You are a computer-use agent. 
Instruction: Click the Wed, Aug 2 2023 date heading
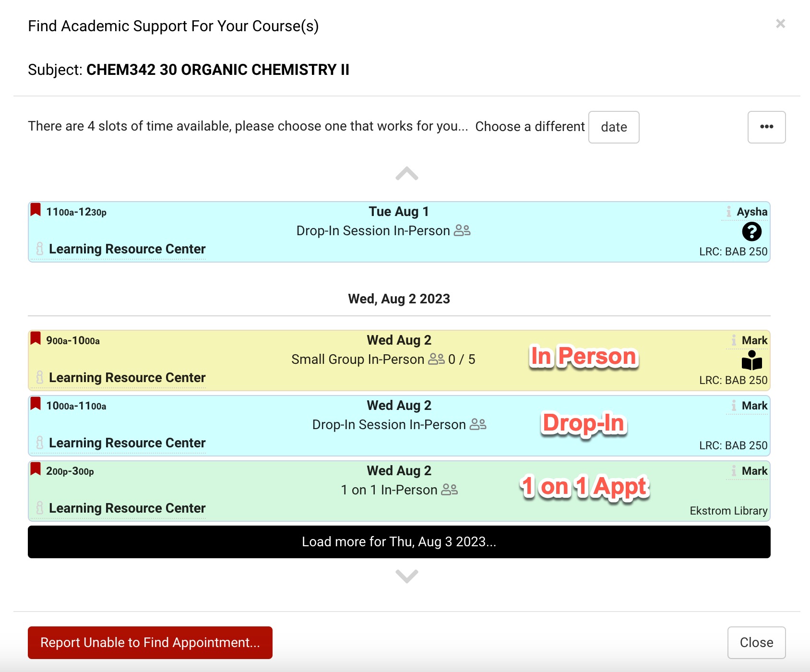[x=399, y=299]
